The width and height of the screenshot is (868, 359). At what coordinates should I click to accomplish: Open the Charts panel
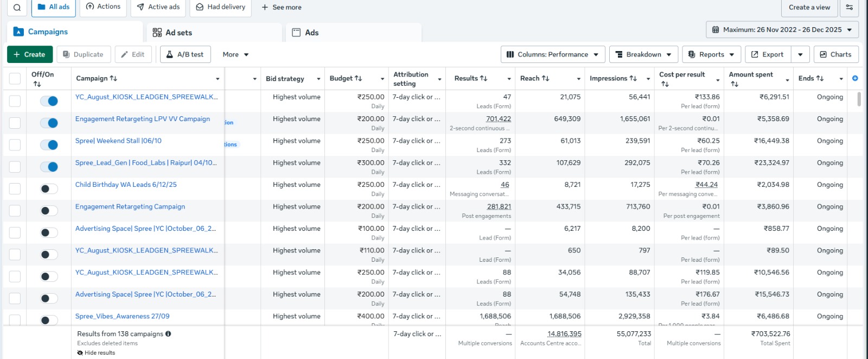[835, 55]
